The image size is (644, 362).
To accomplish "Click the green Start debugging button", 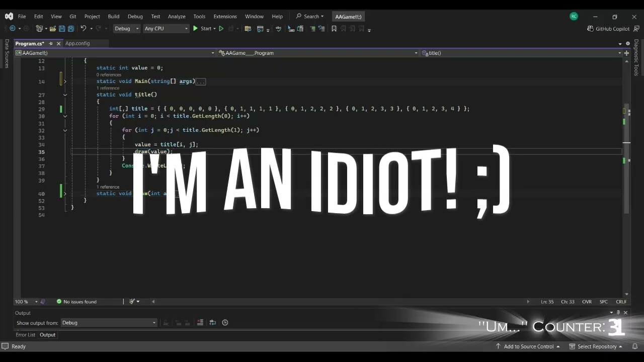I will tap(202, 29).
